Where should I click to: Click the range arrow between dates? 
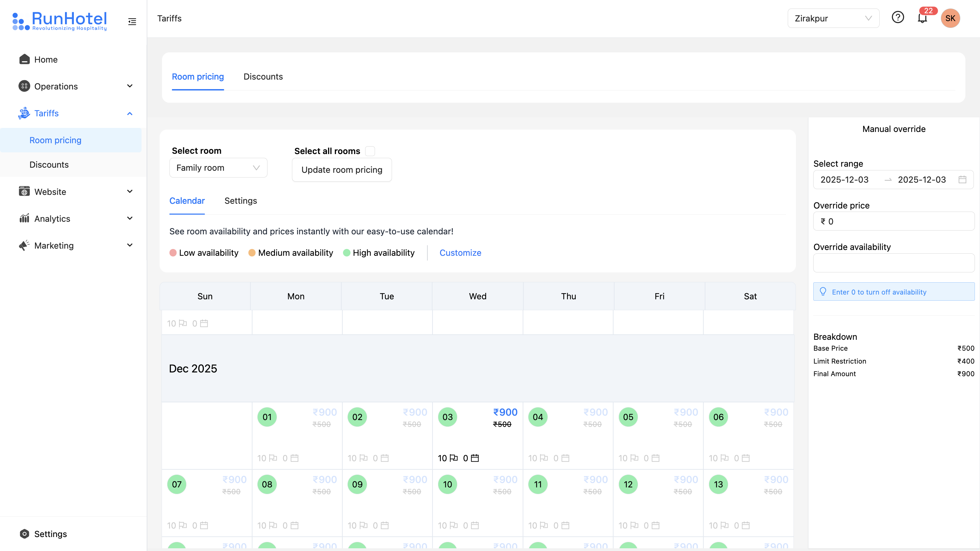click(888, 180)
